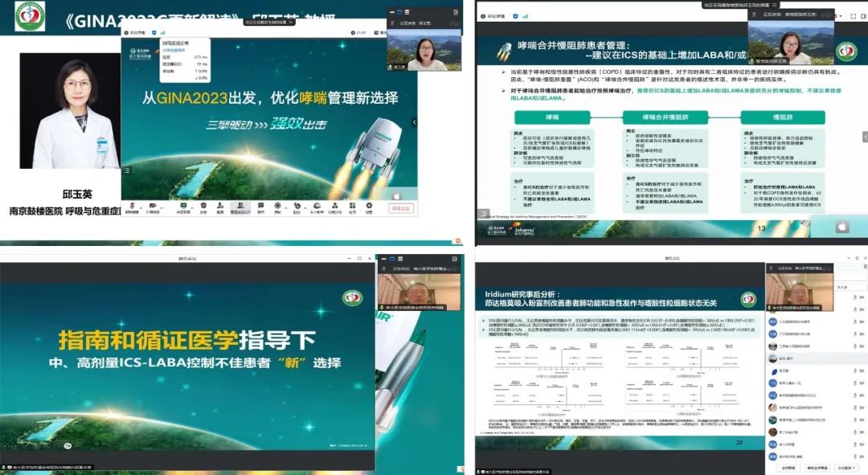Open the chat icon in meeting toolbar
Image resolution: width=868 pixels, height=475 pixels.
pos(260,204)
